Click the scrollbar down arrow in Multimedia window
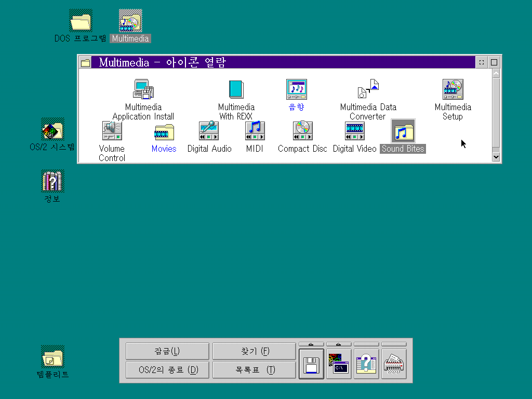 496,157
